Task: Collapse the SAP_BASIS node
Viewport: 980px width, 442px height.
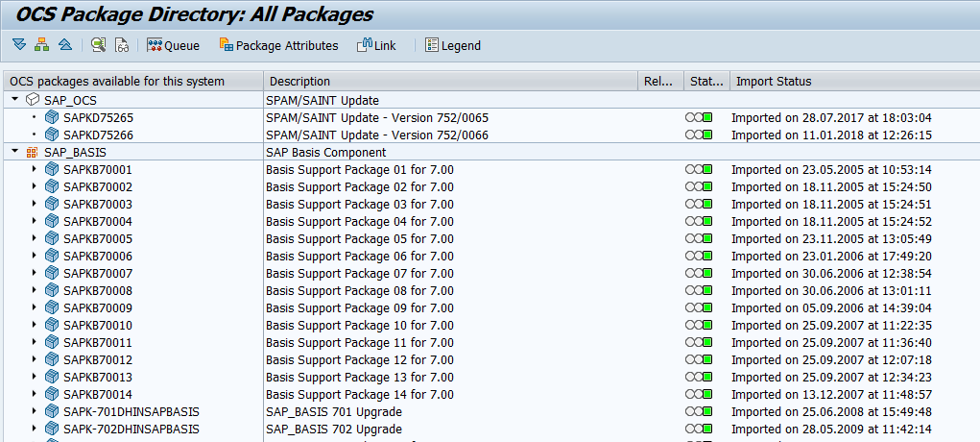Action: pyautogui.click(x=15, y=152)
